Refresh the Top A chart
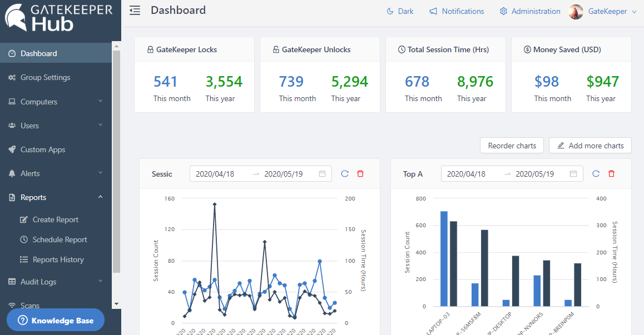This screenshot has width=644, height=335. pyautogui.click(x=596, y=174)
